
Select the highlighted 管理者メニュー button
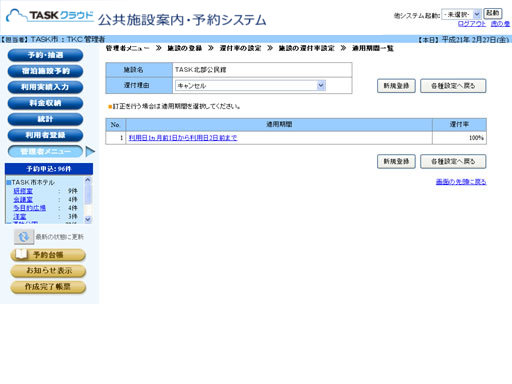click(45, 151)
